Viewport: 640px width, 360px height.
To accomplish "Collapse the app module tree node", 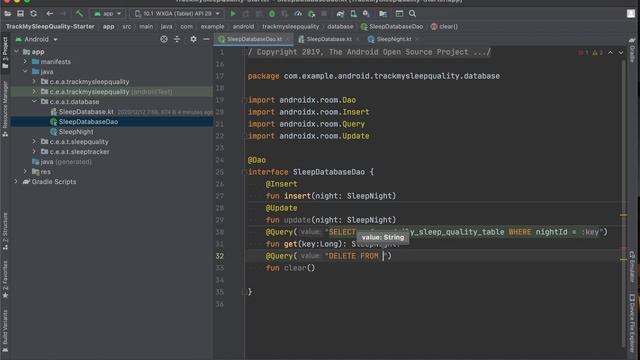I will pyautogui.click(x=16, y=52).
